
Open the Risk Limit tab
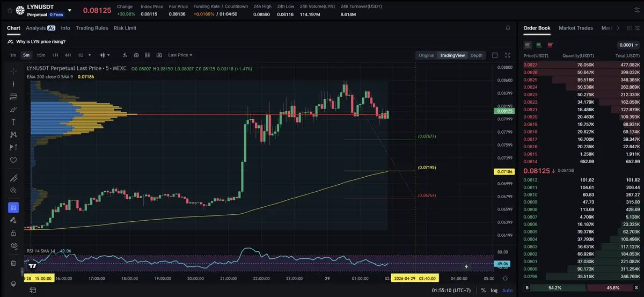click(125, 28)
